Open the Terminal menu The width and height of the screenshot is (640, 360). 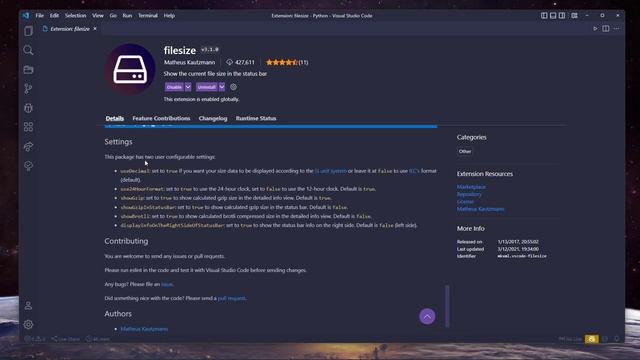point(148,16)
